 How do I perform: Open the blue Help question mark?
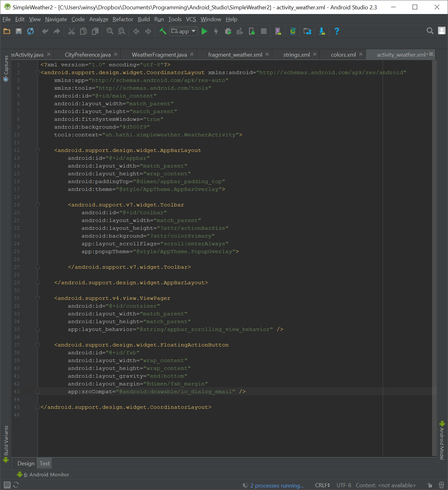[337, 31]
